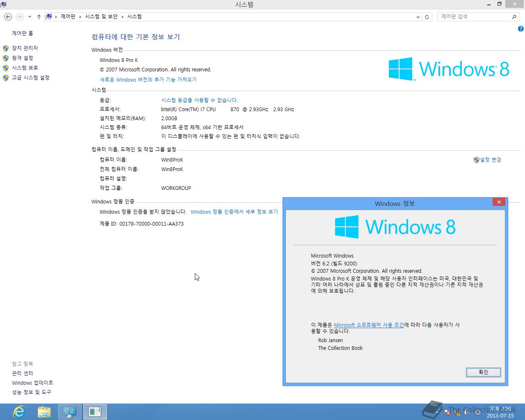The height and width of the screenshot is (420, 525).
Task: Open 성능 정보 및 도구 link
Action: (32, 392)
